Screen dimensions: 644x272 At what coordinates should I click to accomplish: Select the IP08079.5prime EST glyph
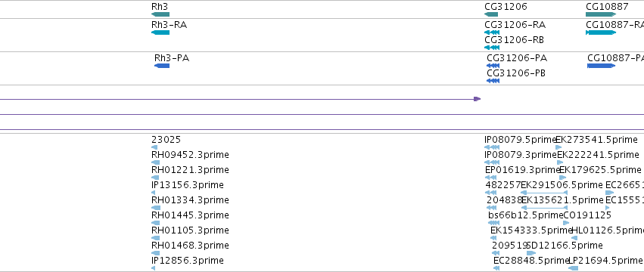coord(492,147)
